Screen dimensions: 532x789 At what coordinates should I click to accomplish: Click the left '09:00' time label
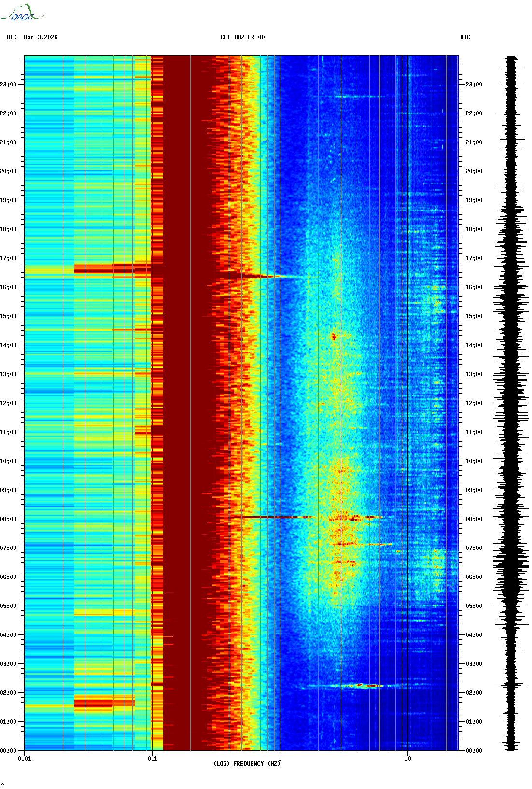[x=8, y=490]
